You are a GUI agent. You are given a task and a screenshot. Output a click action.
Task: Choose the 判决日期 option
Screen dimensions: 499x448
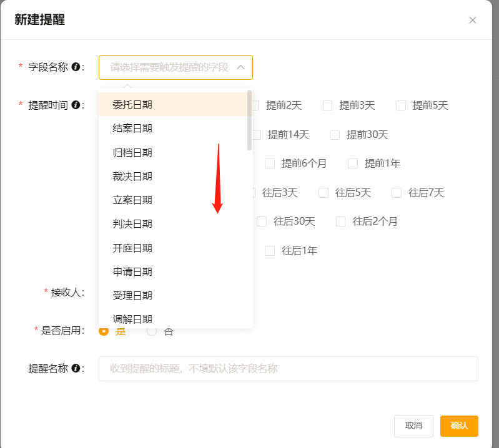(132, 223)
